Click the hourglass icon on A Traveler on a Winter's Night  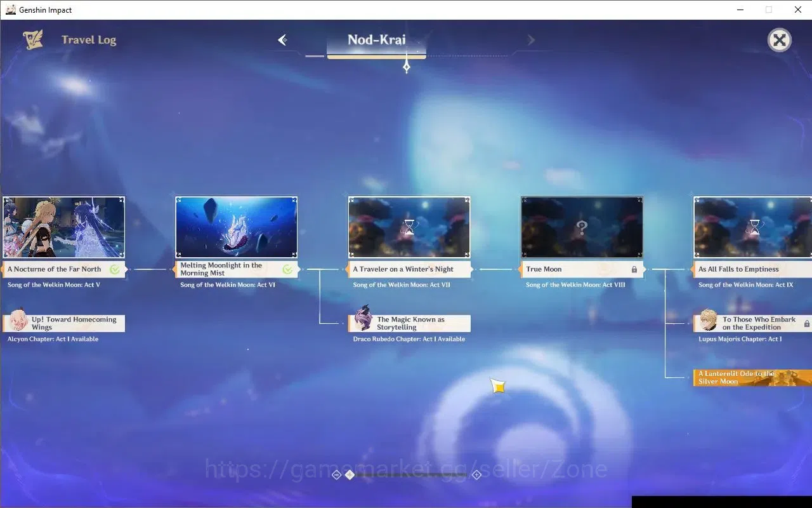(410, 228)
